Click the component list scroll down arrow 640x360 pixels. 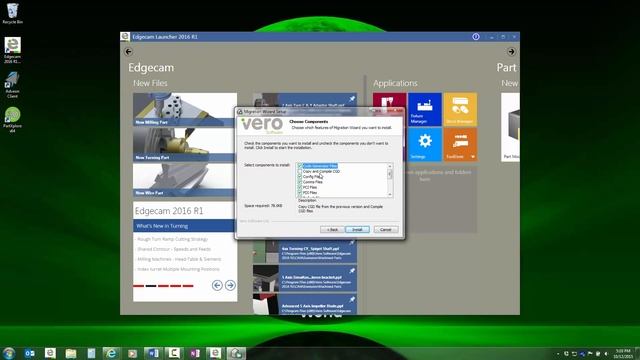pyautogui.click(x=390, y=194)
